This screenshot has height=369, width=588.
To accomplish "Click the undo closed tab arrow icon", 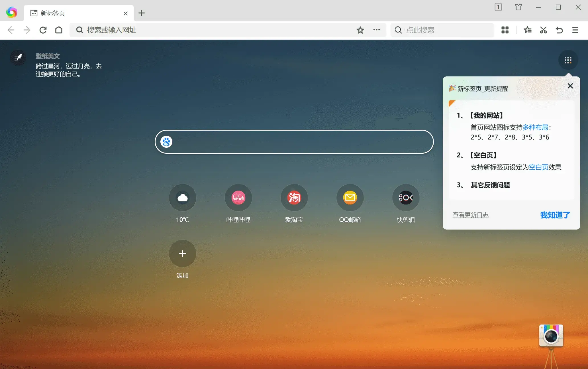I will point(559,30).
